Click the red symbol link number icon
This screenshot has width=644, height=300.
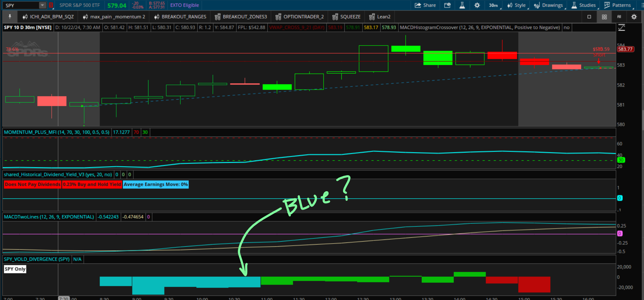[51, 5]
